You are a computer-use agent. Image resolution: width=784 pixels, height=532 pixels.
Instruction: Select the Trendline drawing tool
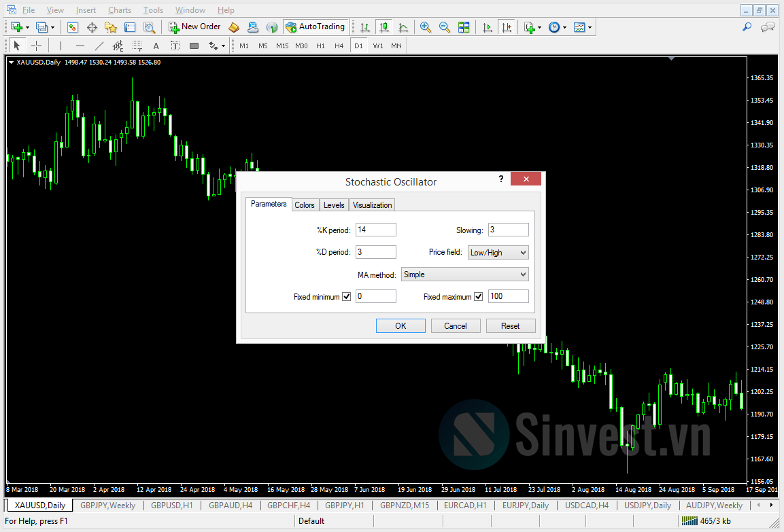point(99,46)
